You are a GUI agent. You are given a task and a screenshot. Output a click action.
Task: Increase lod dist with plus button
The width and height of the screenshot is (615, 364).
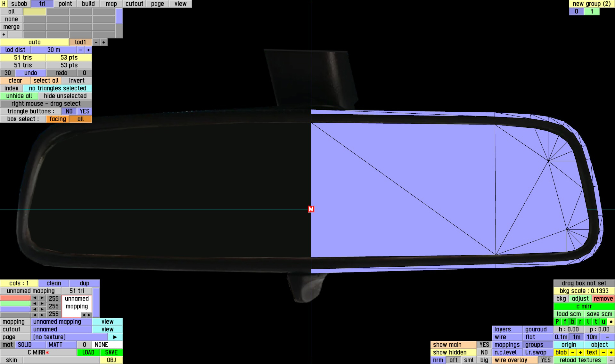[88, 50]
